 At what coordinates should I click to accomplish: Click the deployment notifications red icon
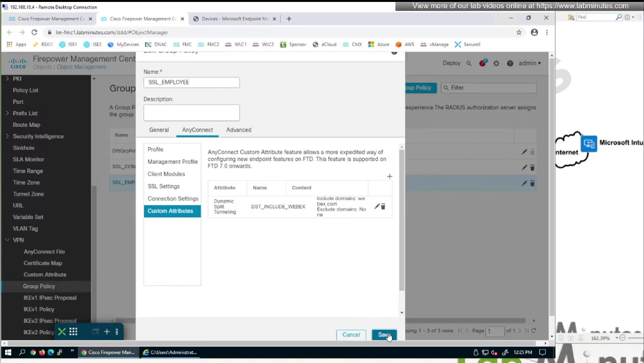483,63
